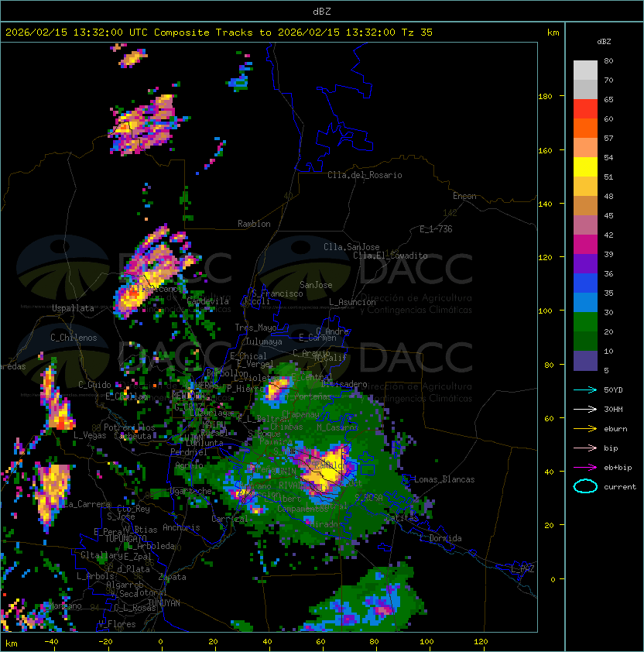Pick the royal blue swatch between 36 and 35
644x652 pixels.
click(x=585, y=283)
